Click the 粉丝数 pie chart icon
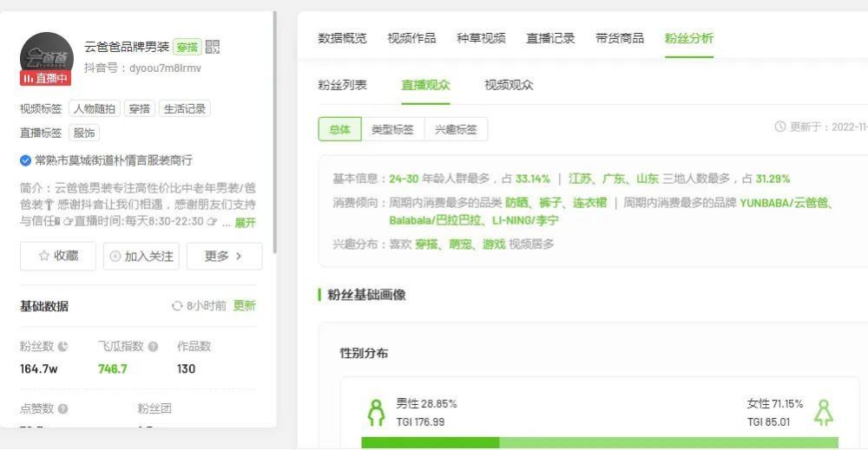Viewport: 868px width, 450px height. (63, 347)
